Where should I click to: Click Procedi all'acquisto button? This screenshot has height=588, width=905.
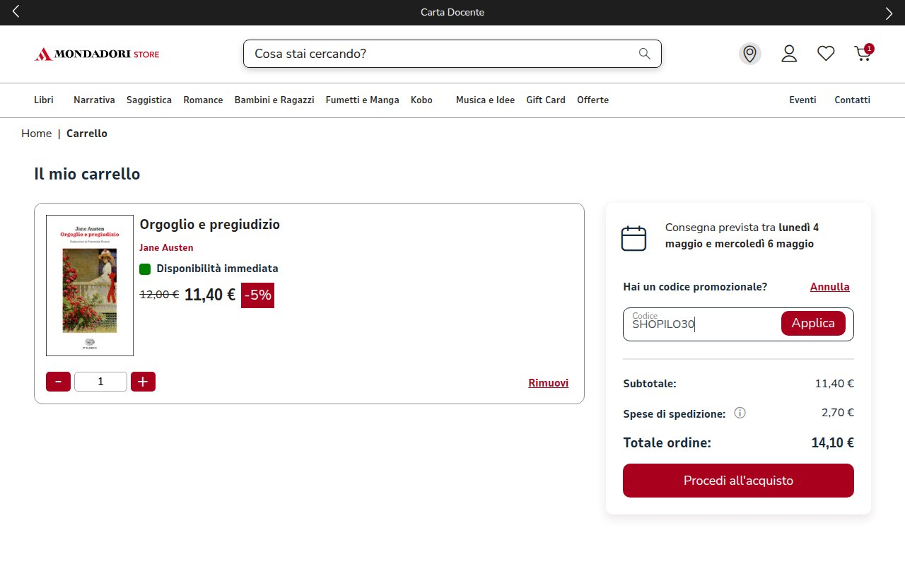click(738, 481)
